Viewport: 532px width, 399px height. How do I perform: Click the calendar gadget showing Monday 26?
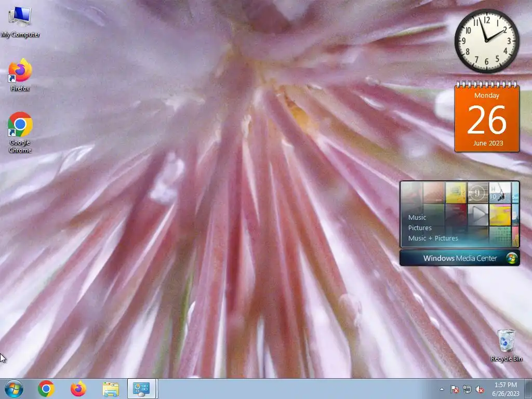487,117
